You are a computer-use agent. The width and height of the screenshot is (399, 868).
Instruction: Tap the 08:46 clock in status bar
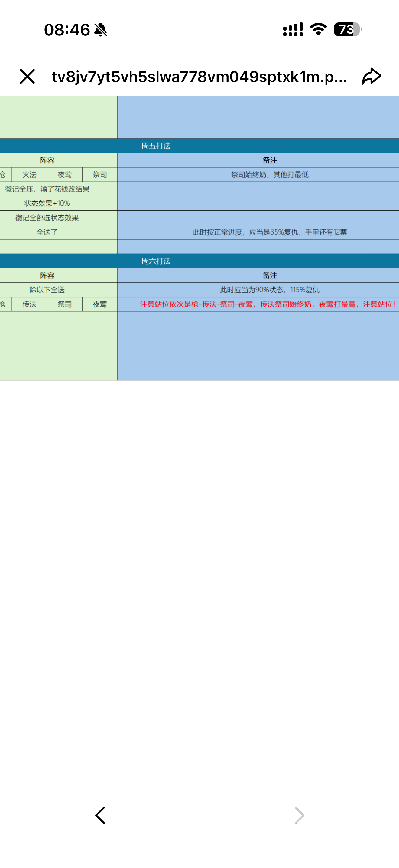(x=67, y=30)
